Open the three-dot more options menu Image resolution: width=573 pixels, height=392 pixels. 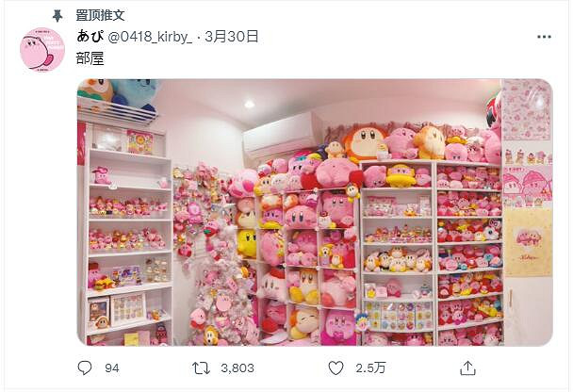544,37
